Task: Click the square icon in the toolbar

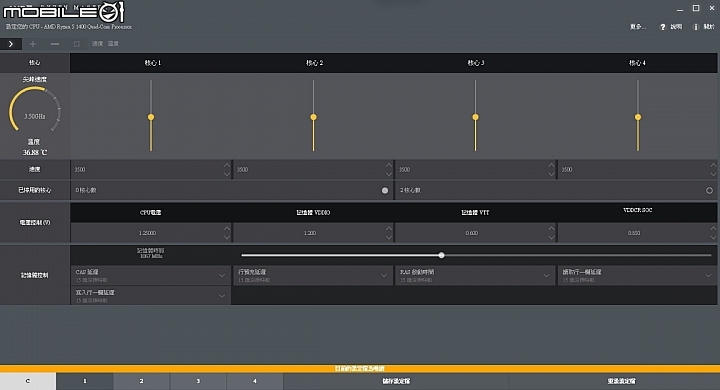Action: 77,44
